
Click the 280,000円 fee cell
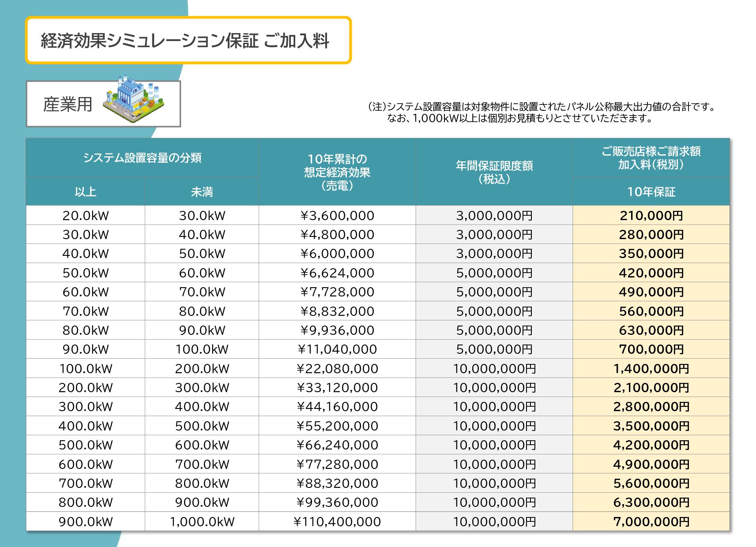pyautogui.click(x=651, y=234)
